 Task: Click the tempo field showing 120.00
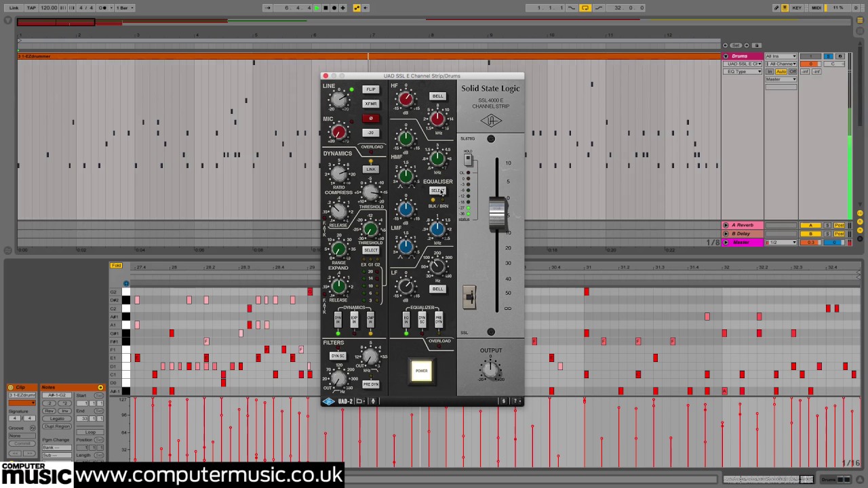[x=49, y=7]
